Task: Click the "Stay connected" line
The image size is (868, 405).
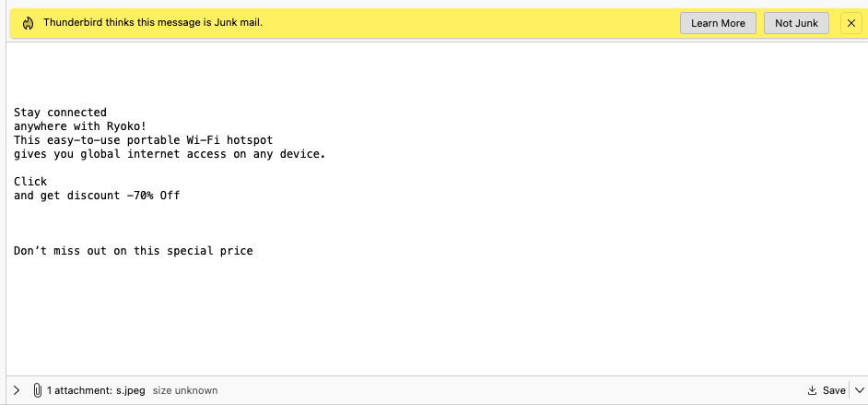Action: [x=60, y=113]
